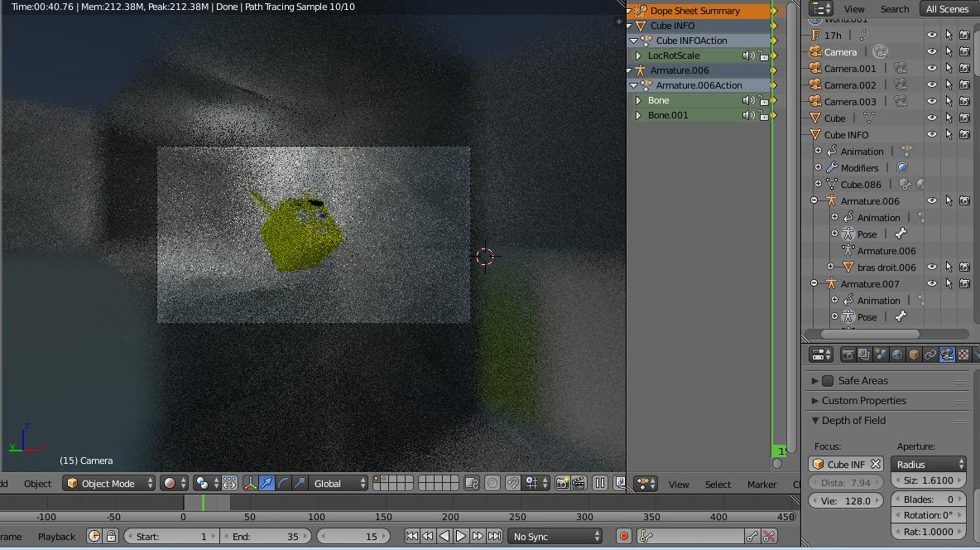Switch to Object properties cube icon
Image resolution: width=980 pixels, height=550 pixels.
click(x=915, y=355)
